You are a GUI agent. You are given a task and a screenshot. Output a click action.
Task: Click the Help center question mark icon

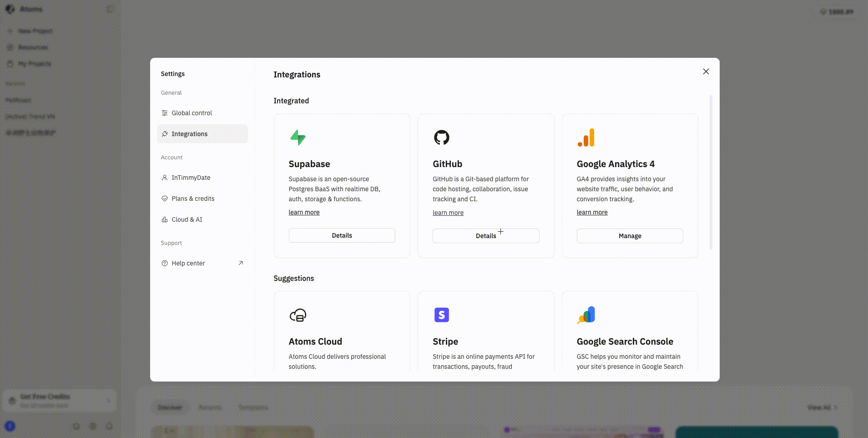[x=165, y=263]
